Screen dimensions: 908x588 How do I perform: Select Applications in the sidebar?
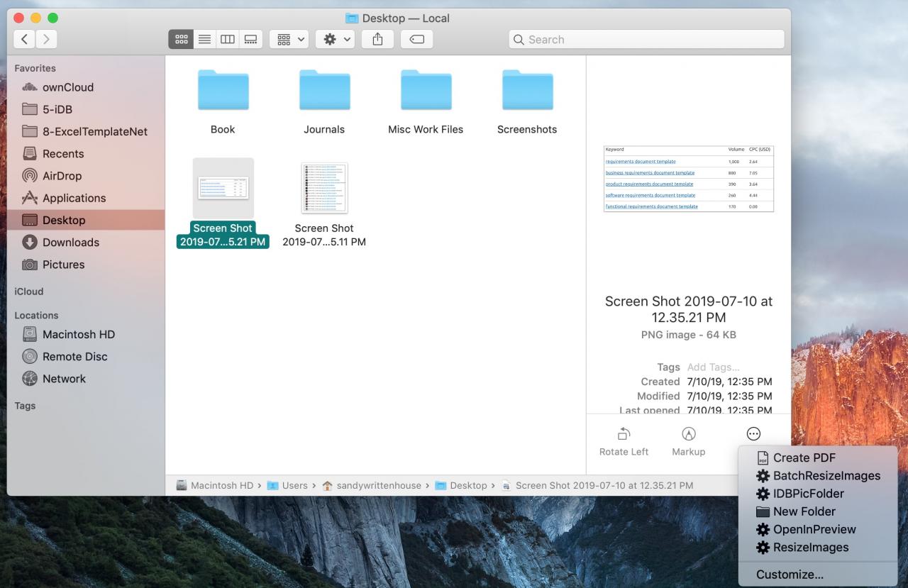click(85, 198)
